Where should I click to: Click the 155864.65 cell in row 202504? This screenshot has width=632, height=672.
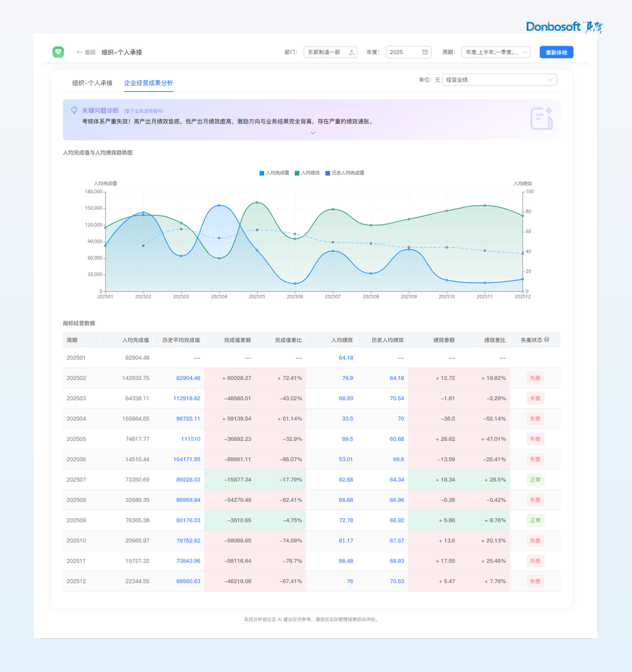pyautogui.click(x=136, y=419)
